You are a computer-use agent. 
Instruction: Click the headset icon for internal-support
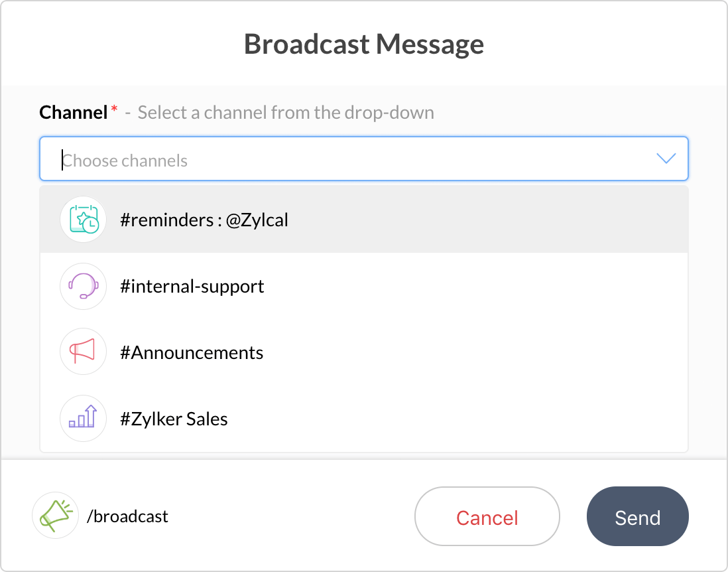[x=83, y=286]
